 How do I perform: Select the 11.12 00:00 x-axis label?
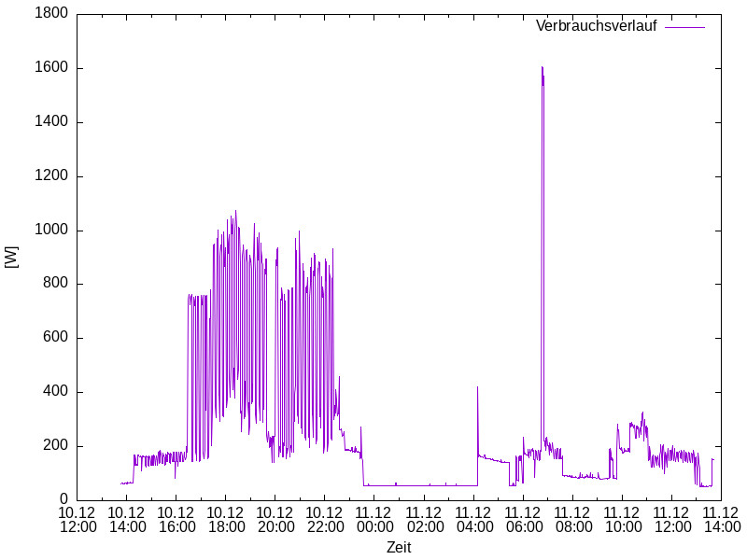click(x=374, y=520)
